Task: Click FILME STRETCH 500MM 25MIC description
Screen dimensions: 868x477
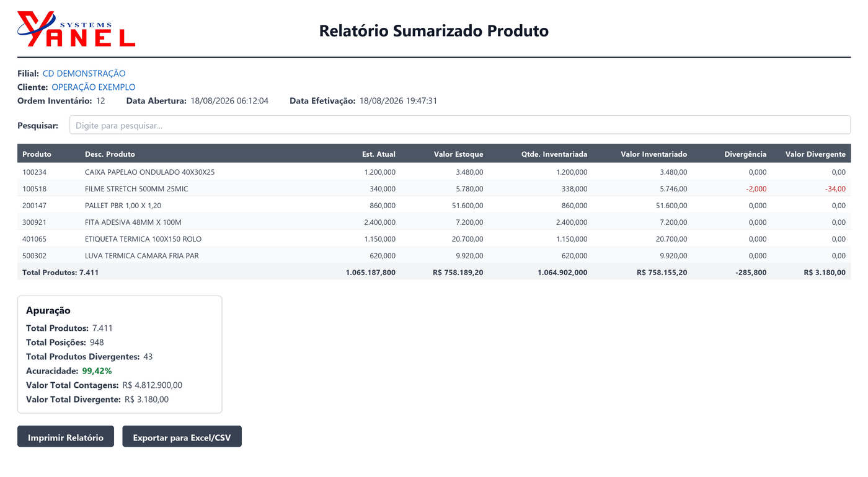Action: click(x=136, y=189)
